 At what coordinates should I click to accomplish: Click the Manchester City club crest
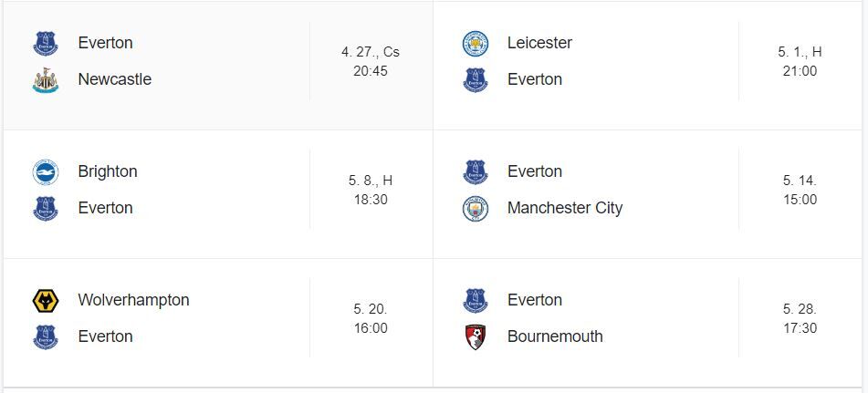point(476,209)
